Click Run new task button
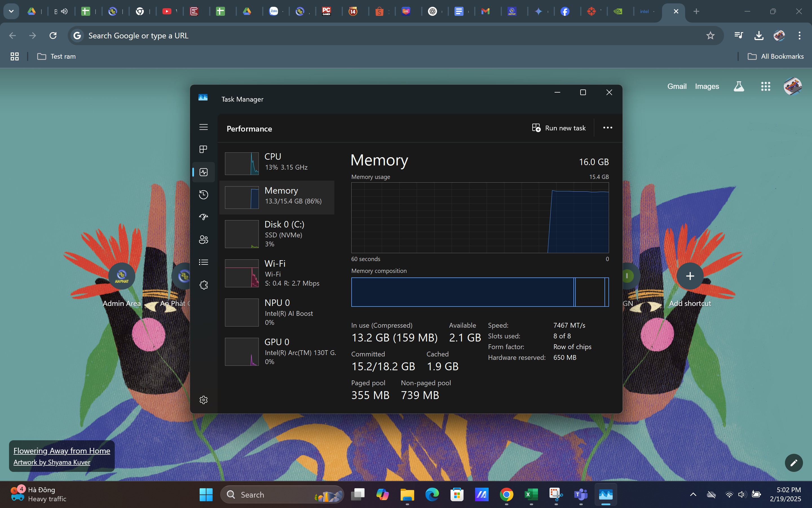812x508 pixels. [559, 128]
